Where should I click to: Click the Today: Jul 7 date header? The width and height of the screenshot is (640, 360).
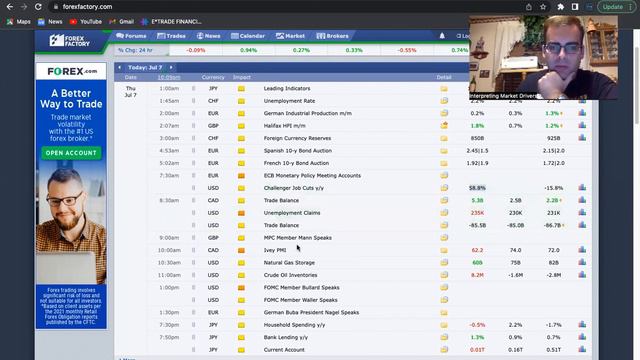(145, 67)
